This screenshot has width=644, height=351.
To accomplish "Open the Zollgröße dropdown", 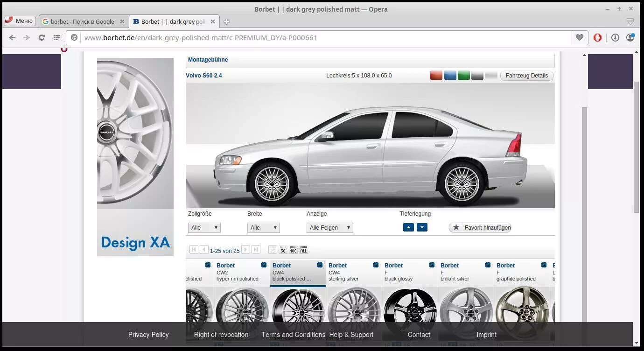I will click(x=204, y=228).
